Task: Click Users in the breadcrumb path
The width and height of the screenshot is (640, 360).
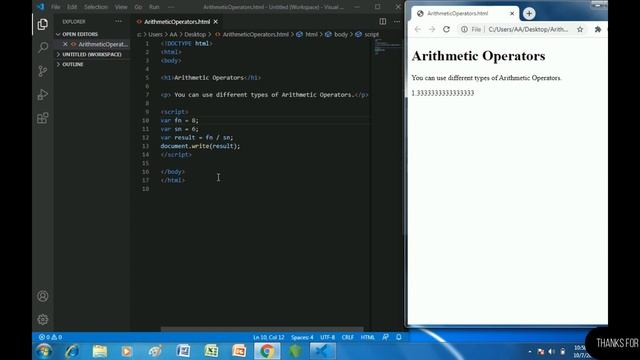Action: click(155, 35)
